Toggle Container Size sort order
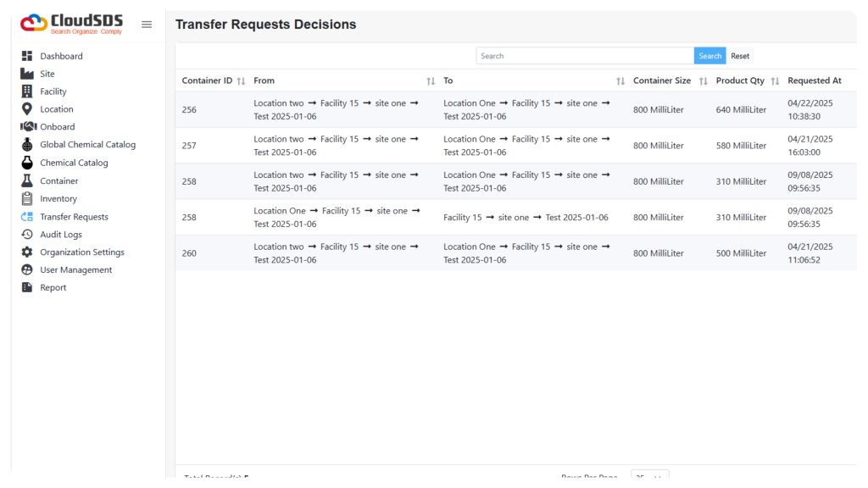 703,81
